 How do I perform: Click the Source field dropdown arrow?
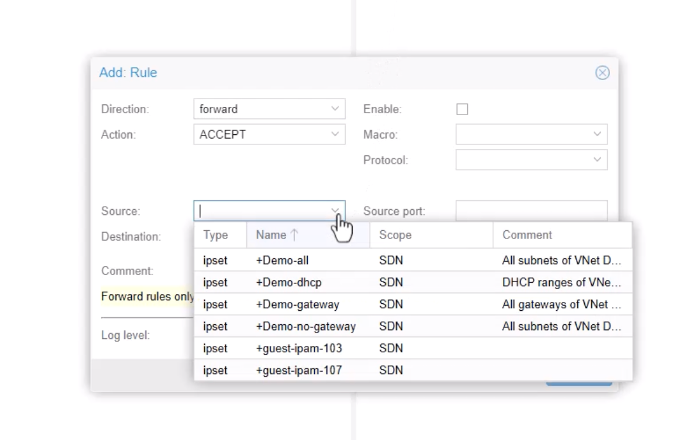click(x=335, y=211)
